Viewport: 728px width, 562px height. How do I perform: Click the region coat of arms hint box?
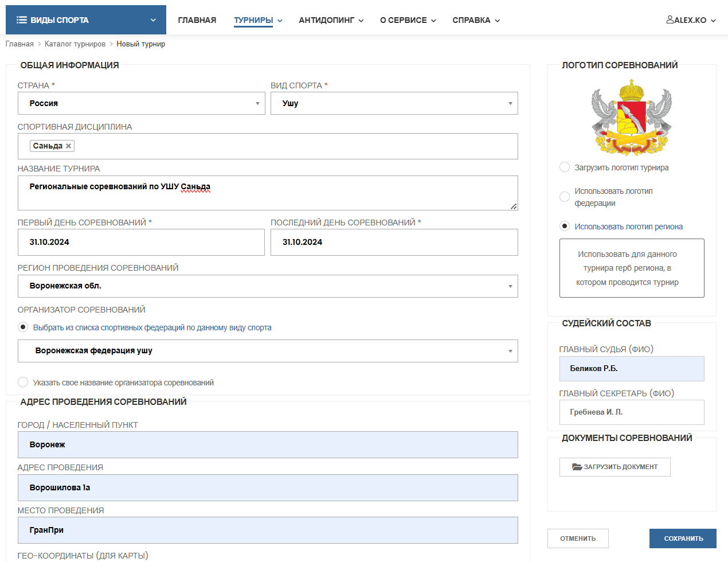(x=632, y=268)
